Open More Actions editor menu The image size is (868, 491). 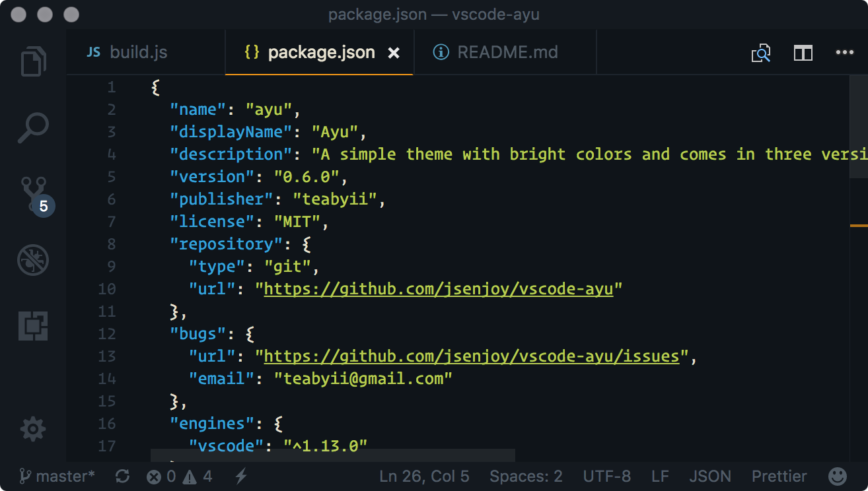pyautogui.click(x=845, y=53)
